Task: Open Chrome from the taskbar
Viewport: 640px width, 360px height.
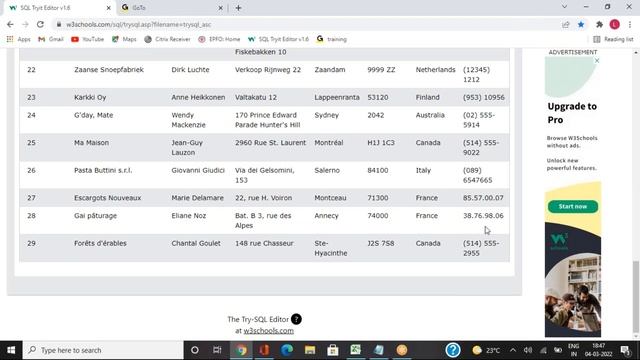Action: [241, 350]
